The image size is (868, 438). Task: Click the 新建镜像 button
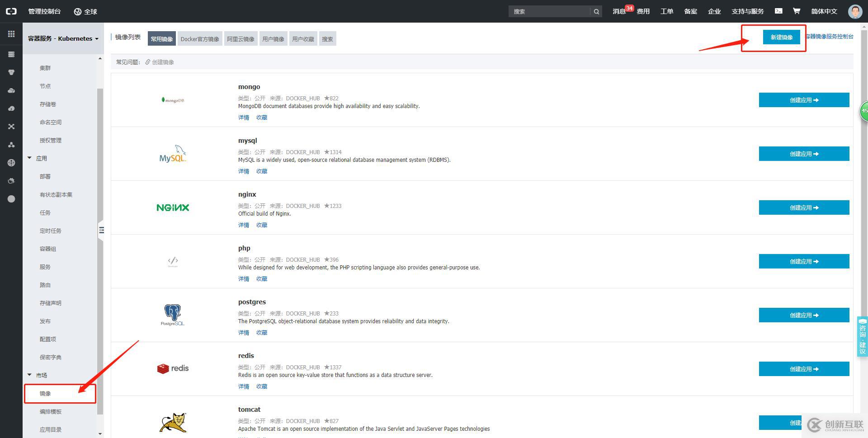click(x=781, y=37)
